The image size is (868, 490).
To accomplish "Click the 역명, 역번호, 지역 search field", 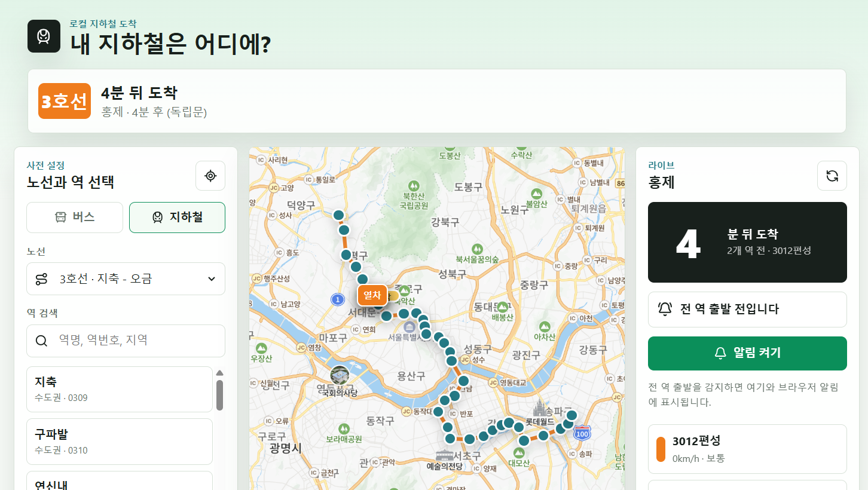I will click(x=126, y=341).
